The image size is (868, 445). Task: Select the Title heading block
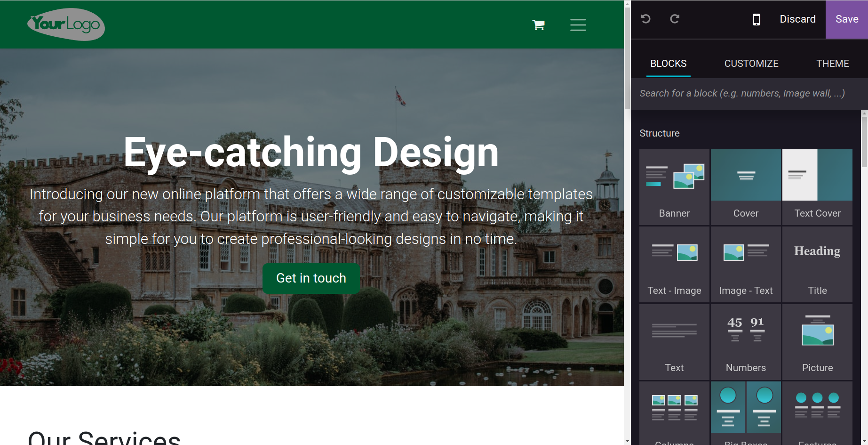click(x=817, y=264)
